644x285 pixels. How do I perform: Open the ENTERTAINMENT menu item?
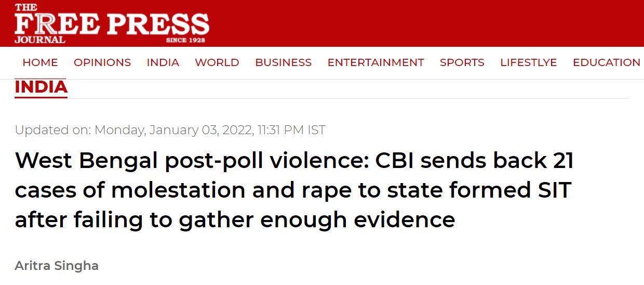point(375,62)
